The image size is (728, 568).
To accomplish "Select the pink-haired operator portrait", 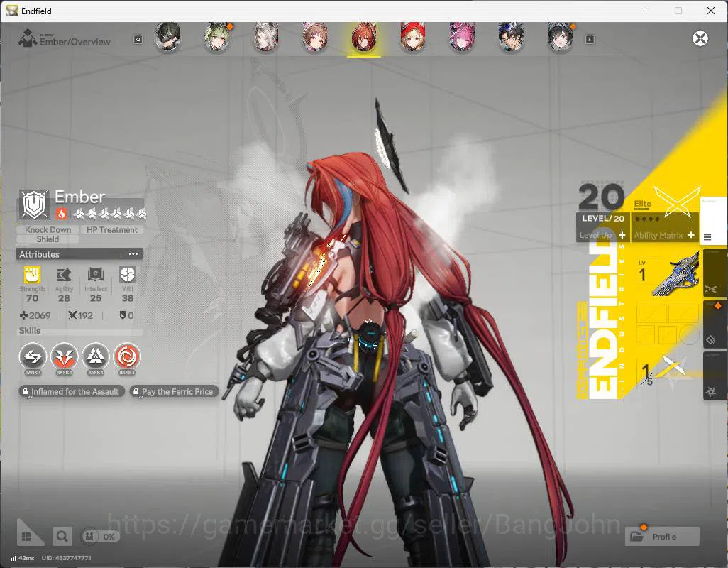I will click(x=461, y=37).
